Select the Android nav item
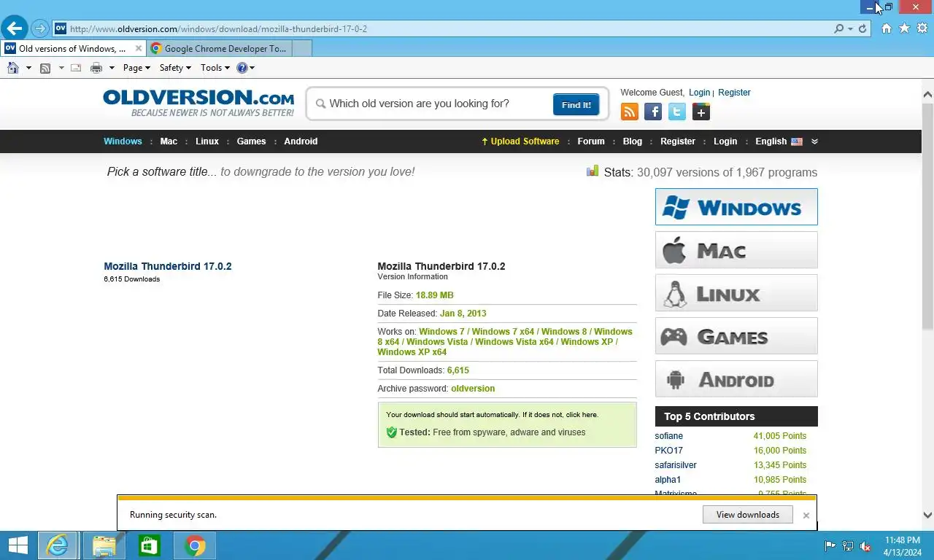Viewport: 934px width, 560px height. click(301, 141)
